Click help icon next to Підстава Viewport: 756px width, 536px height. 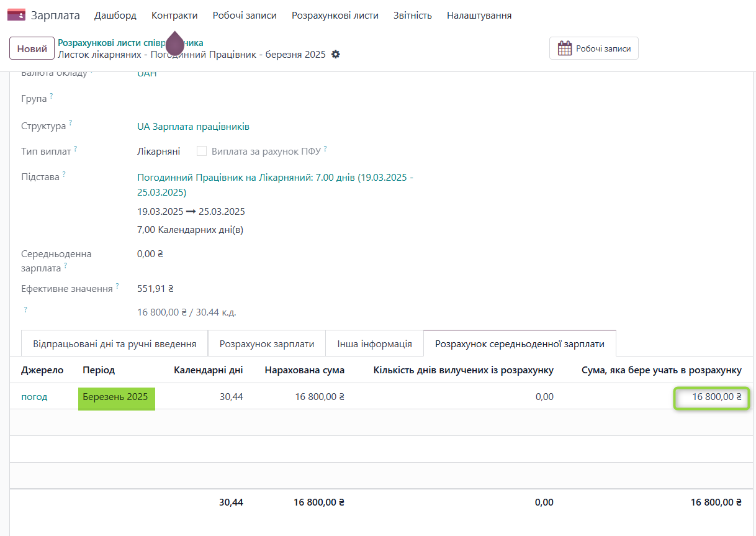pyautogui.click(x=64, y=175)
